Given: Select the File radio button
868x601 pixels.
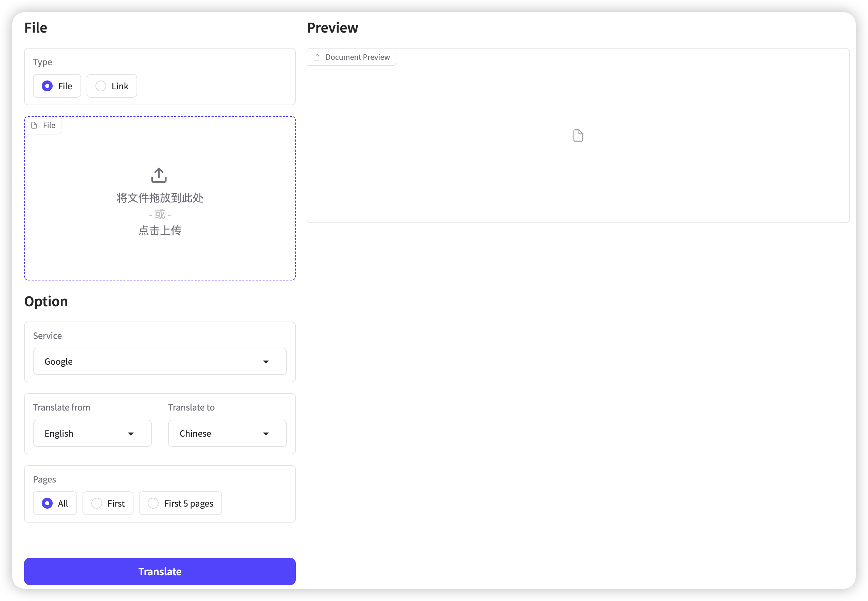Looking at the screenshot, I should point(47,85).
